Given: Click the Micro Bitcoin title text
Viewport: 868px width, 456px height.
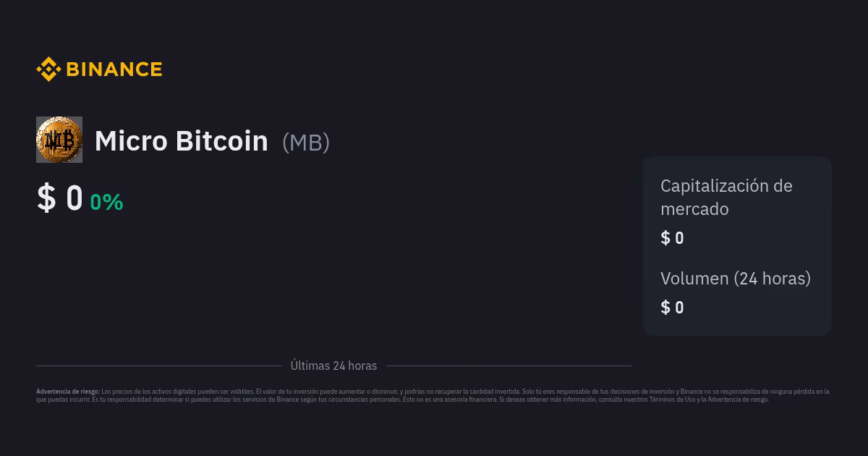Looking at the screenshot, I should (181, 140).
